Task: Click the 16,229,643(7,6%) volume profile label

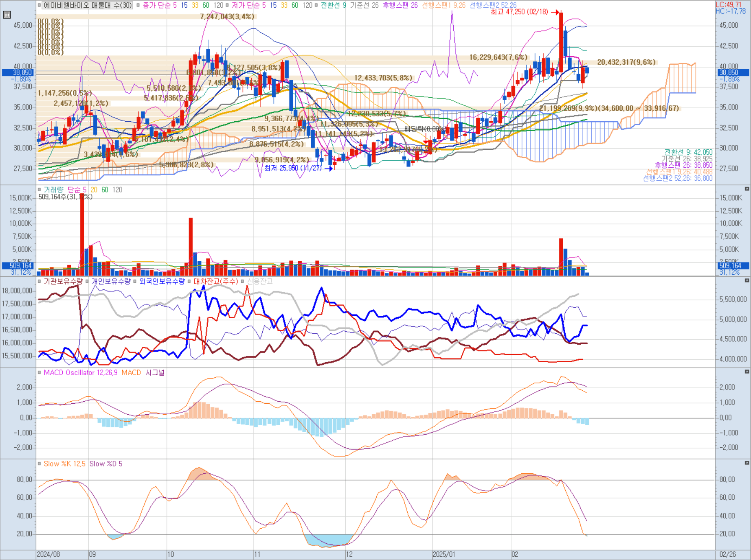Action: tap(498, 57)
